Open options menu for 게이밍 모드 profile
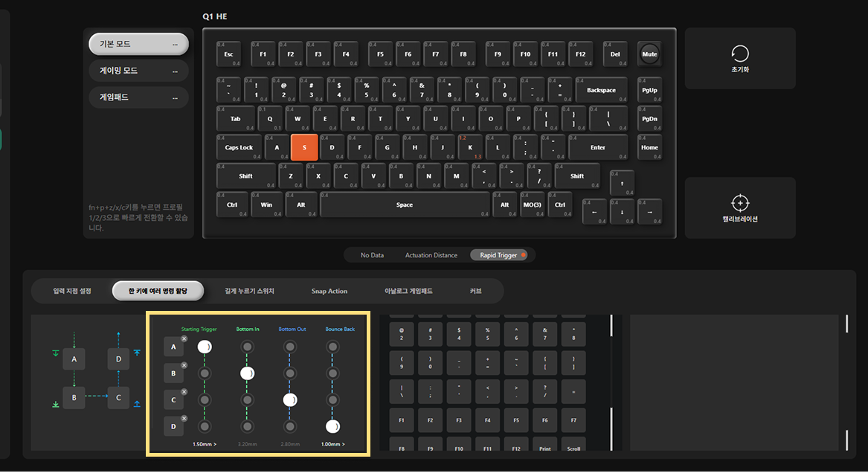868x476 pixels. click(175, 71)
